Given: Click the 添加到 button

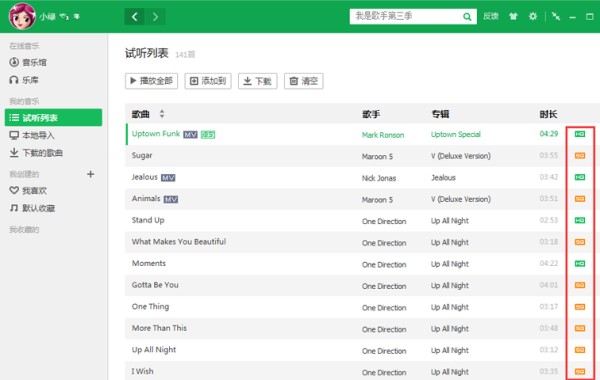Looking at the screenshot, I should 208,81.
